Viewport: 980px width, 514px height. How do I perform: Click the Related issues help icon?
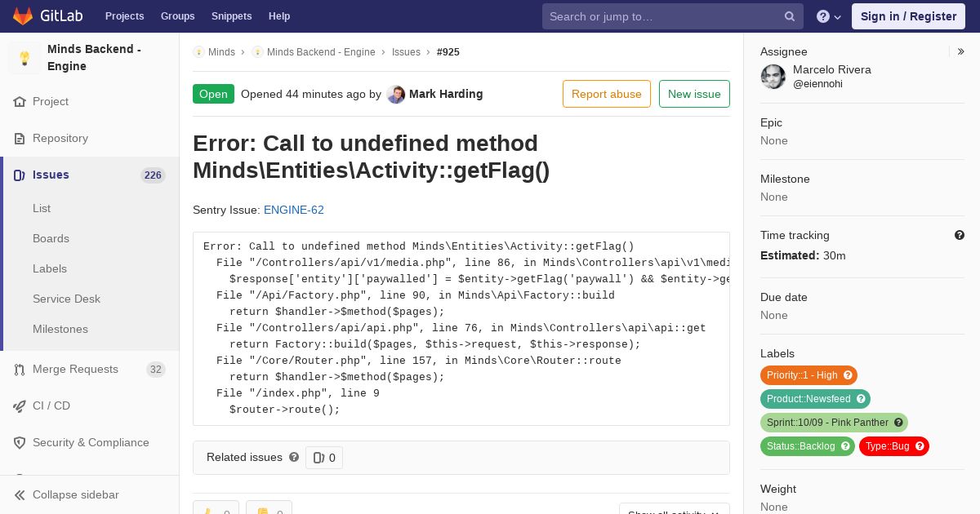[x=294, y=457]
